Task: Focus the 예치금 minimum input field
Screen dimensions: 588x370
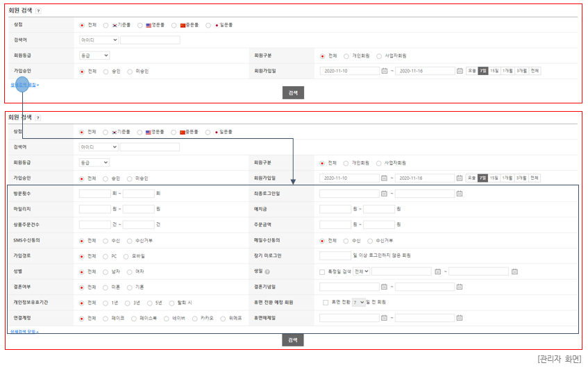Action: (335, 209)
